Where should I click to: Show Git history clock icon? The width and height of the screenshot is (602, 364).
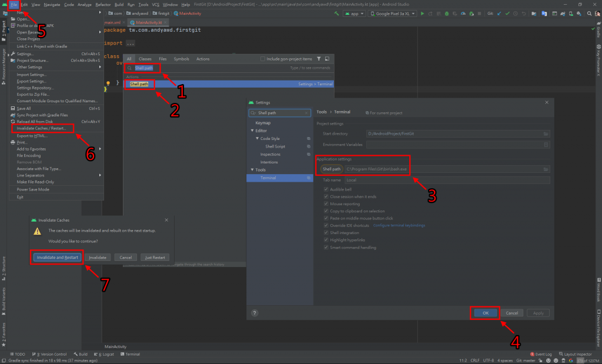[516, 14]
